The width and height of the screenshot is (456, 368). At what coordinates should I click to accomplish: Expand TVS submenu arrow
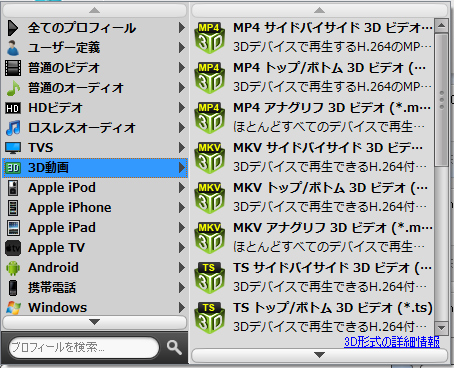tap(181, 148)
